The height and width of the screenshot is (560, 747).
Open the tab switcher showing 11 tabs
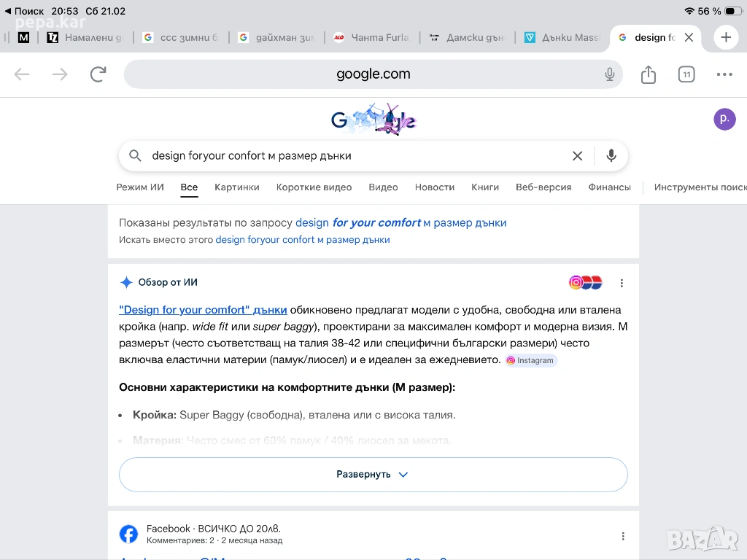coord(686,74)
